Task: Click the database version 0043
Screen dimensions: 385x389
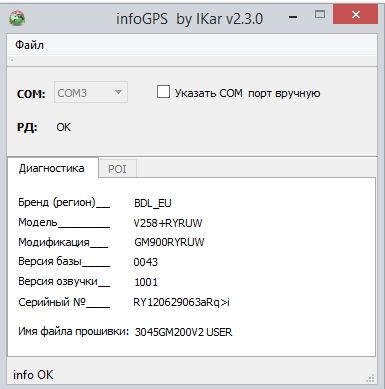Action: (x=145, y=262)
